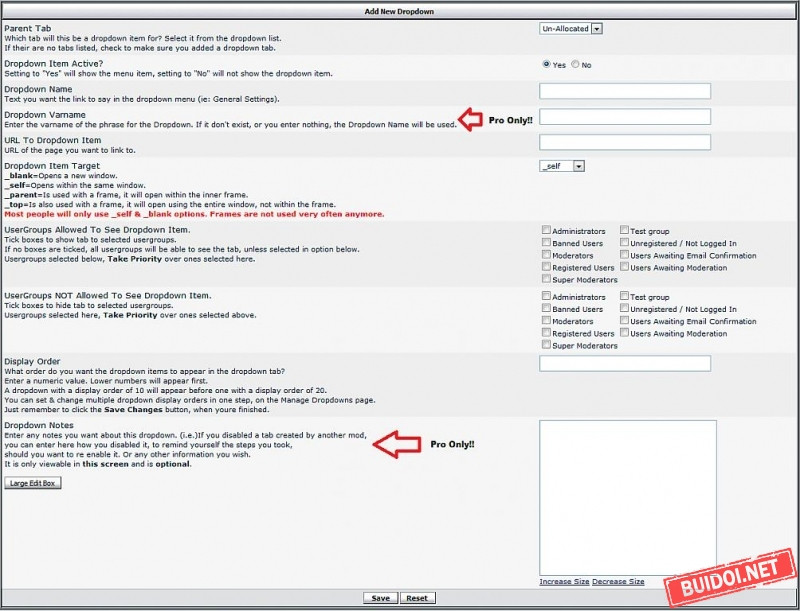This screenshot has height=611, width=800.
Task: Click the Dropdown Varname text field
Action: point(624,117)
